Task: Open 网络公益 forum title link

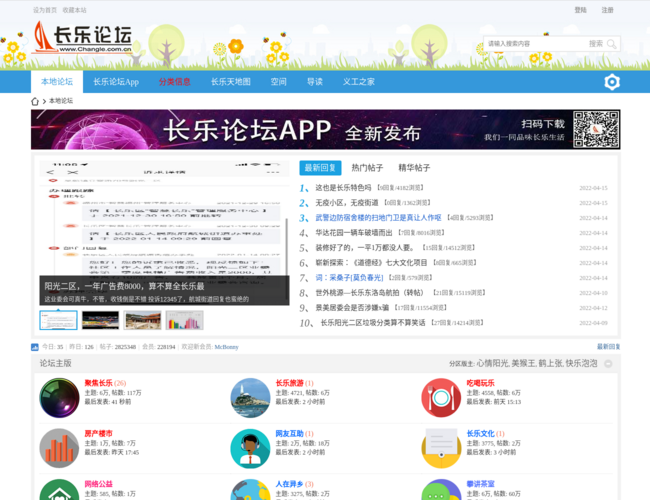Action: (98, 484)
